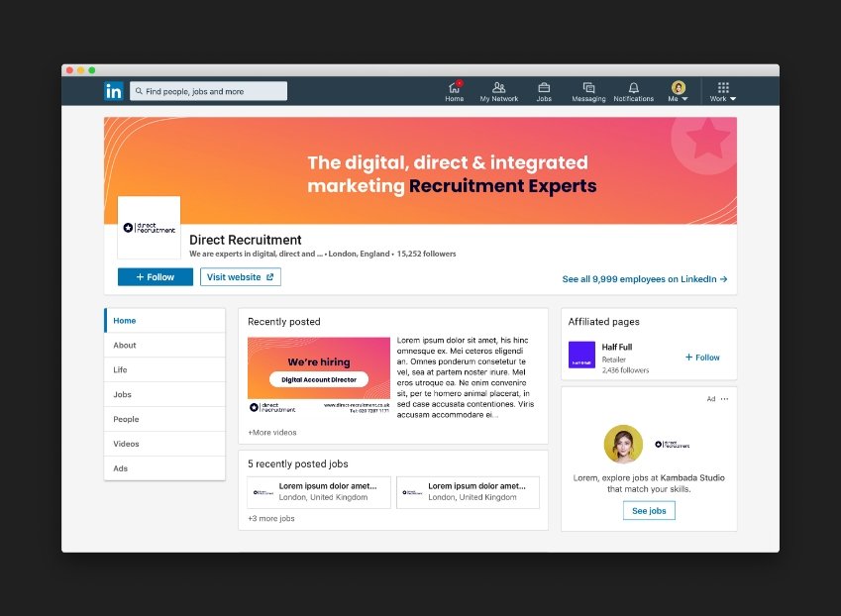Image resolution: width=841 pixels, height=616 pixels.
Task: Click the Direct Recruitment logo thumbnail
Action: click(x=150, y=228)
